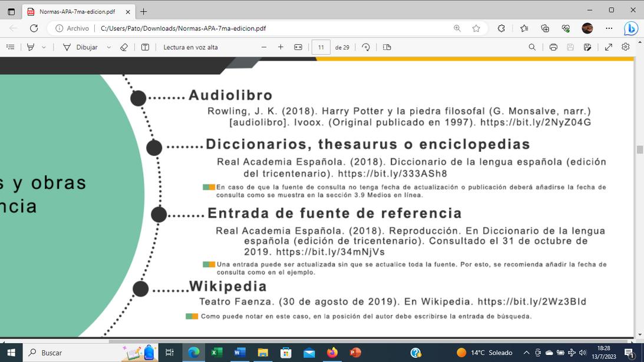Add a text box to the PDF
The image size is (644, 362).
click(x=145, y=47)
